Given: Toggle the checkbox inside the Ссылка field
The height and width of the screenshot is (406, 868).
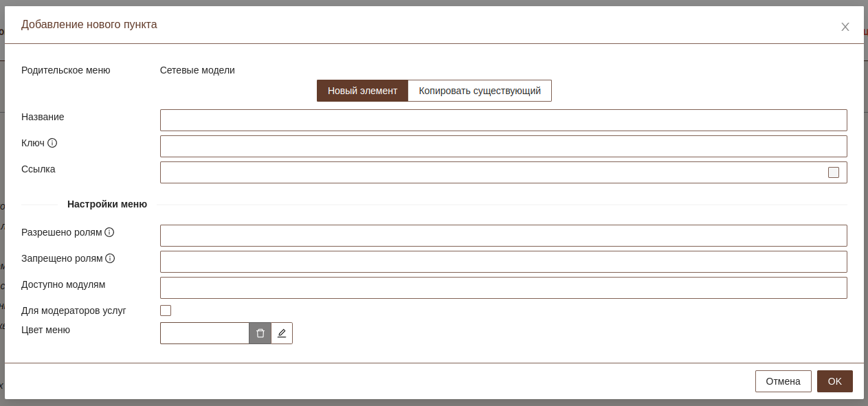Looking at the screenshot, I should (x=834, y=172).
